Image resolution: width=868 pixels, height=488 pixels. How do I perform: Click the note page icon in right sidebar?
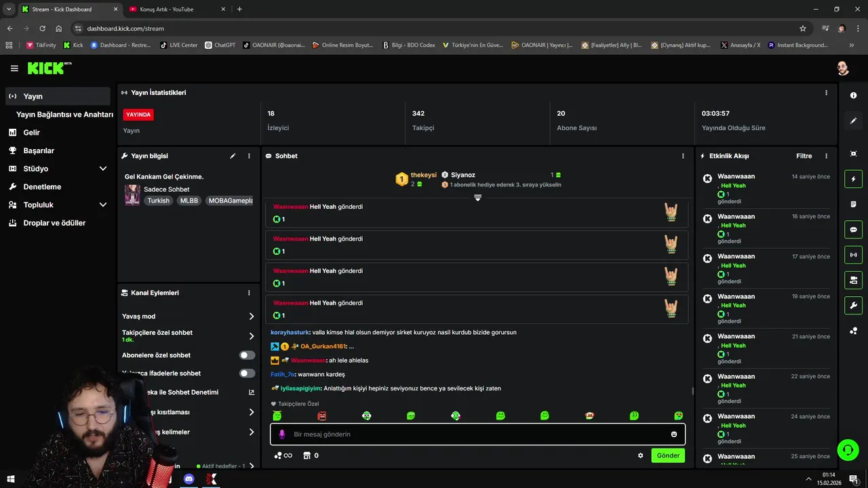(x=853, y=204)
